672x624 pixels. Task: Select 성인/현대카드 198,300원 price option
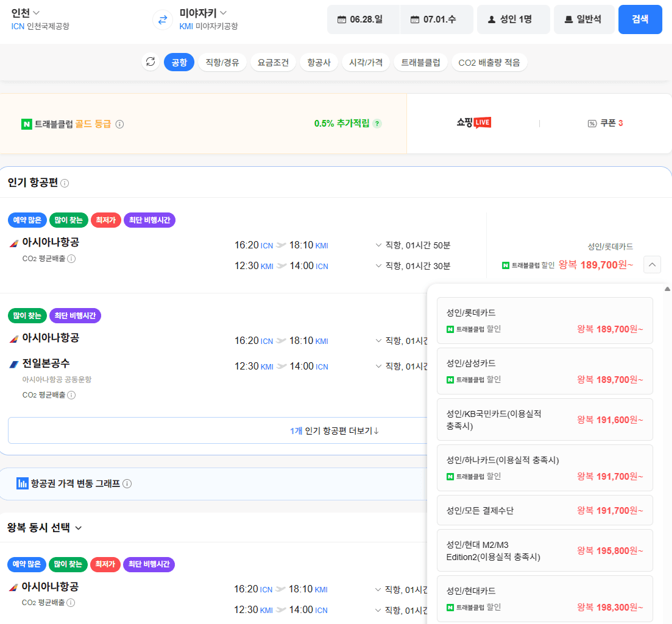click(545, 598)
